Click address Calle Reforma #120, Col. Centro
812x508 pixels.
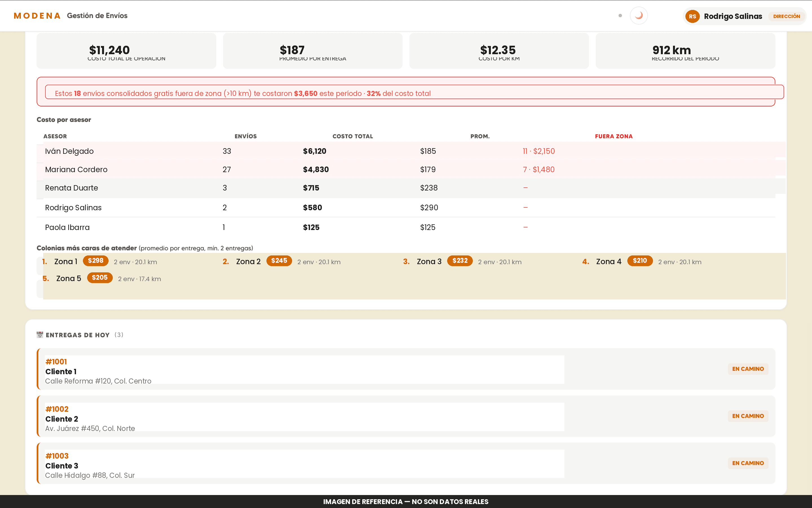pyautogui.click(x=98, y=381)
